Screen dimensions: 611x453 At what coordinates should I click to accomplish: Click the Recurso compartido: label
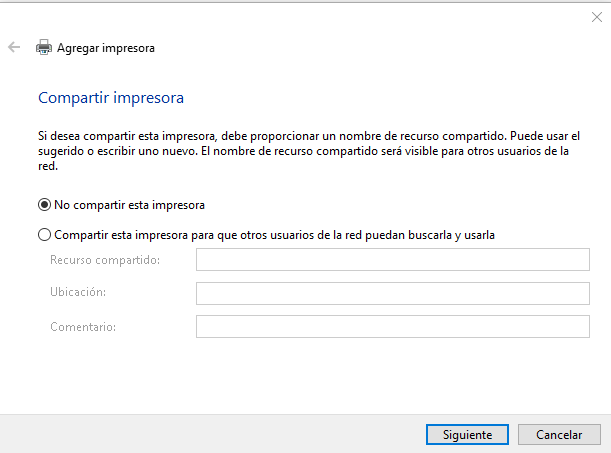point(105,260)
